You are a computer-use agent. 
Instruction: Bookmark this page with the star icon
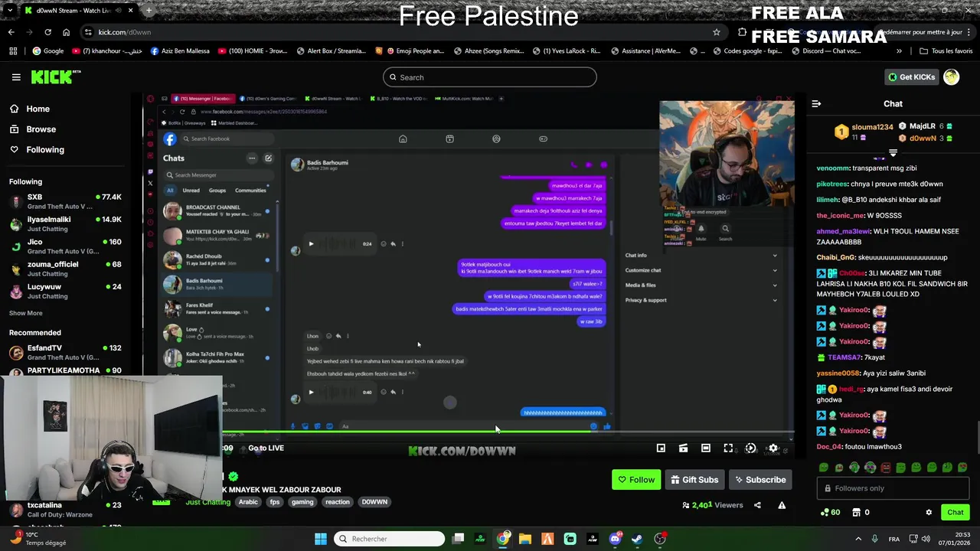click(x=716, y=32)
